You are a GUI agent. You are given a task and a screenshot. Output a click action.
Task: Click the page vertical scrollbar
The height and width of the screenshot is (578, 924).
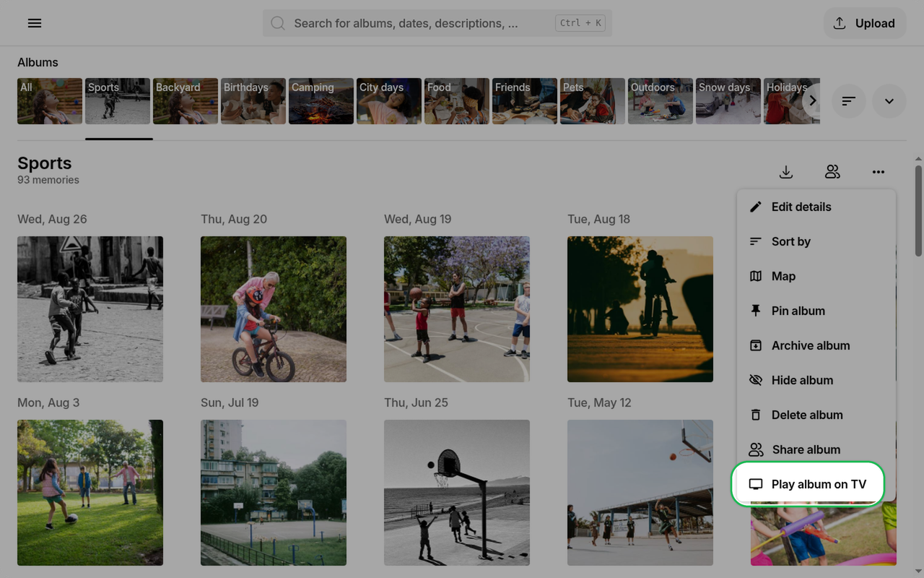tap(918, 211)
